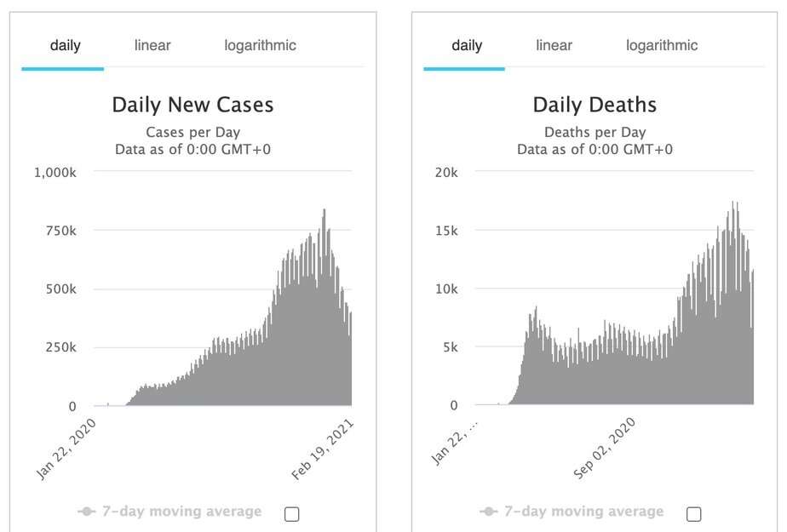Click the Daily New Cases chart title
This screenshot has width=787, height=532.
click(193, 105)
